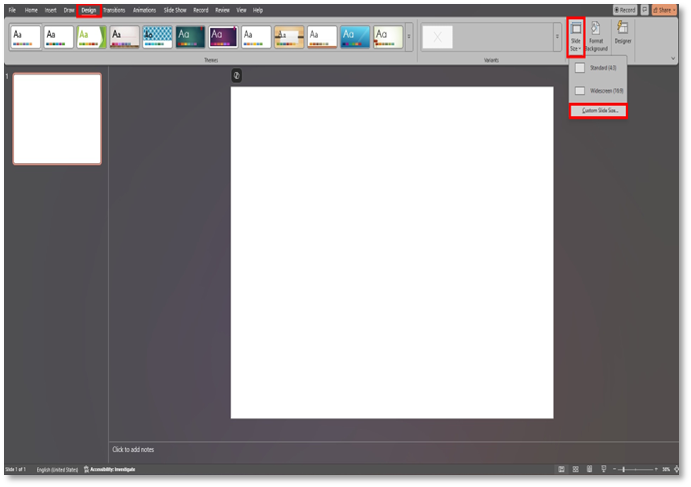Open the Slide Size dropdown
Viewport: 691px width, 487px height.
575,36
